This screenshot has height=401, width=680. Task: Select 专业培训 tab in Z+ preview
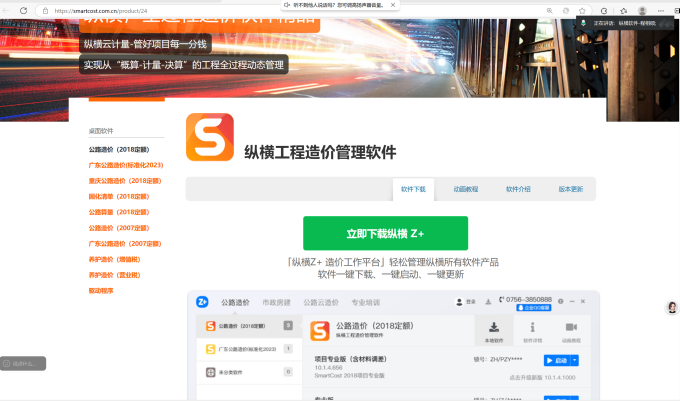click(366, 303)
